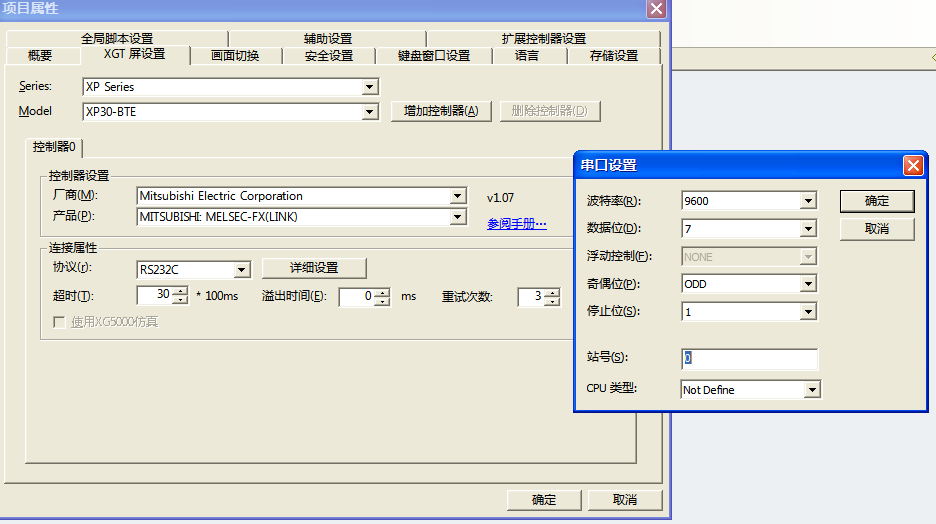Image resolution: width=936 pixels, height=524 pixels.
Task: Open the 奇偶位 parity dropdown
Action: coord(808,284)
